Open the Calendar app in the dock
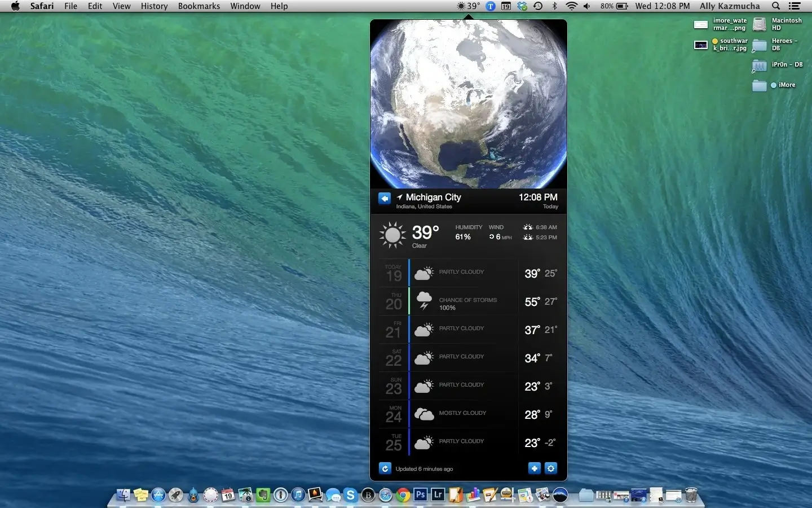Screen dimensions: 812x508 click(x=228, y=495)
